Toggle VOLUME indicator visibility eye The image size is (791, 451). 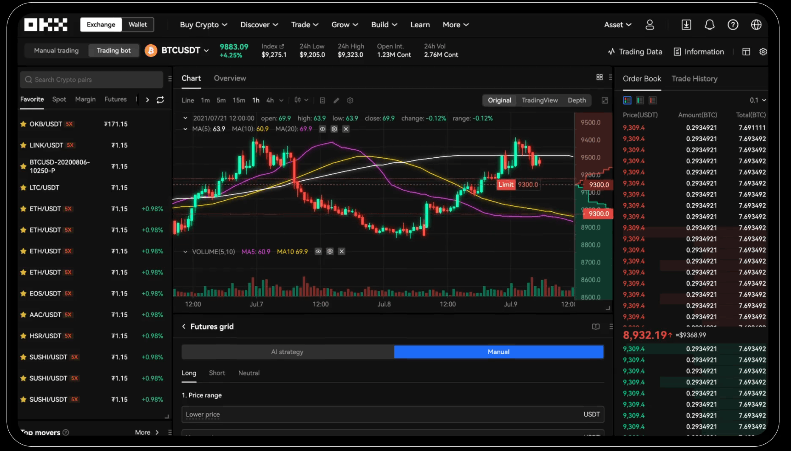coord(318,251)
